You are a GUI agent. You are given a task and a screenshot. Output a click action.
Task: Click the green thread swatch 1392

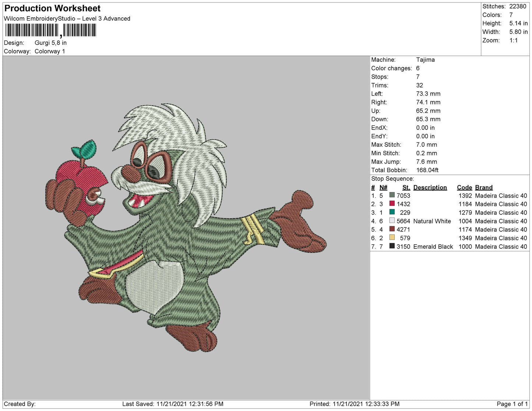point(392,195)
